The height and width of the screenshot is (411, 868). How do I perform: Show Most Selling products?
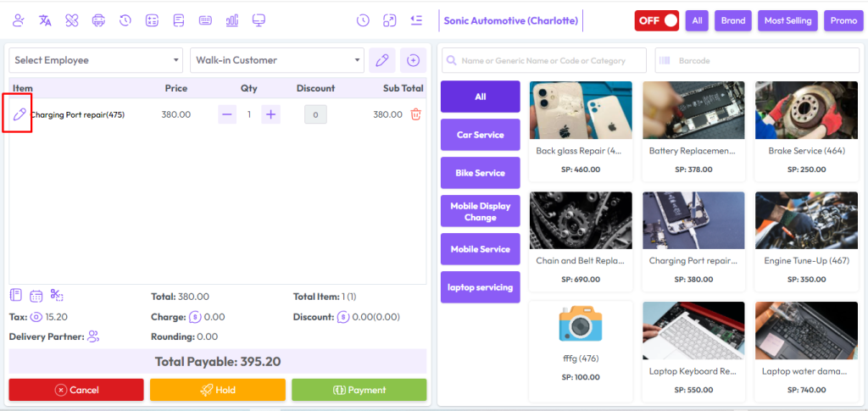(x=787, y=20)
